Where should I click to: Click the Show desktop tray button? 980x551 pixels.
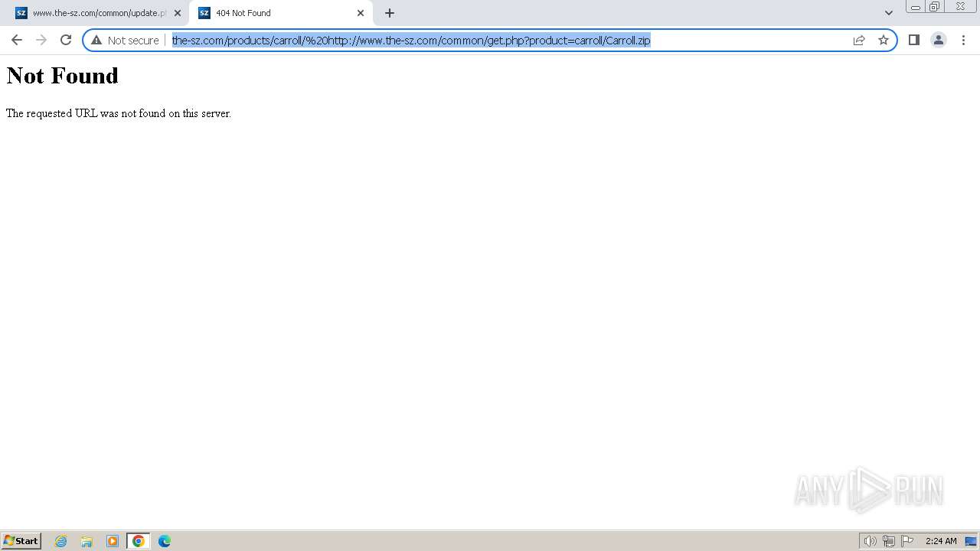click(x=971, y=541)
